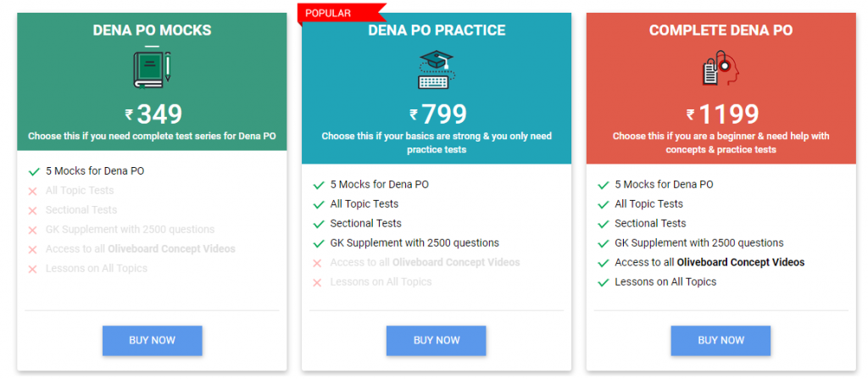Click the head with headphones icon
Screen dimensions: 868x379
[x=721, y=68]
